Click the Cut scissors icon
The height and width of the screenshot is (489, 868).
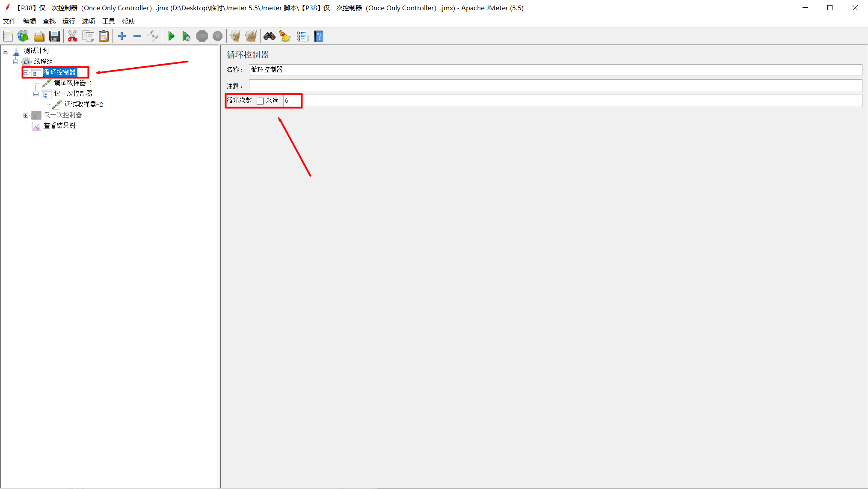[x=72, y=36]
